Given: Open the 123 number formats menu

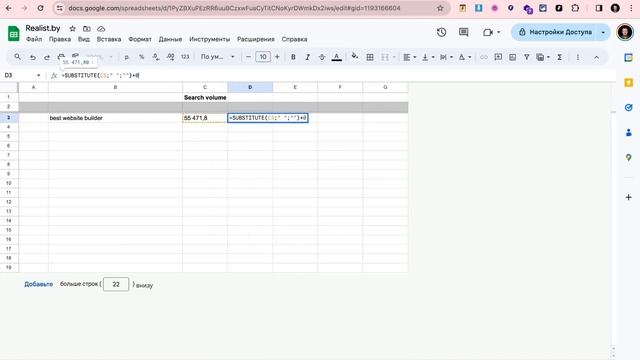Looking at the screenshot, I should (x=185, y=57).
